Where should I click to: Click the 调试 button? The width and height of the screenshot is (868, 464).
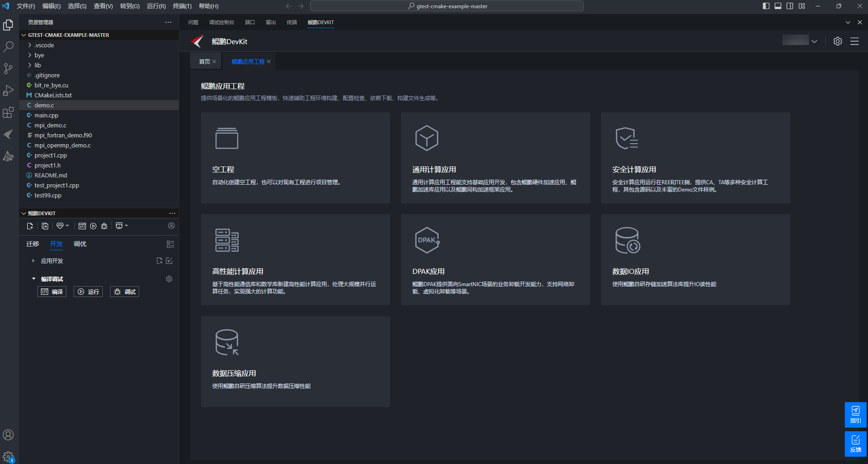click(x=125, y=292)
